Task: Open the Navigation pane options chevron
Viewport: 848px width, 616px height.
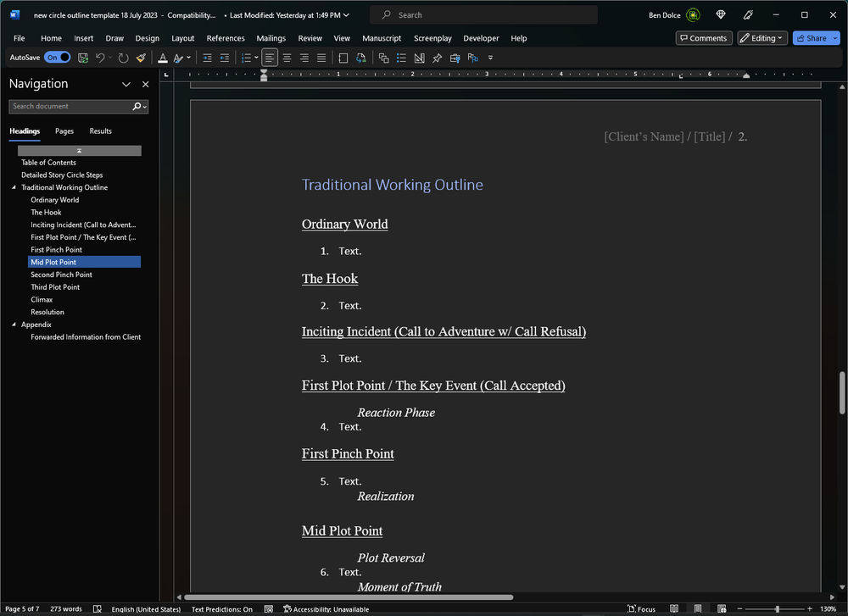Action: click(x=126, y=84)
